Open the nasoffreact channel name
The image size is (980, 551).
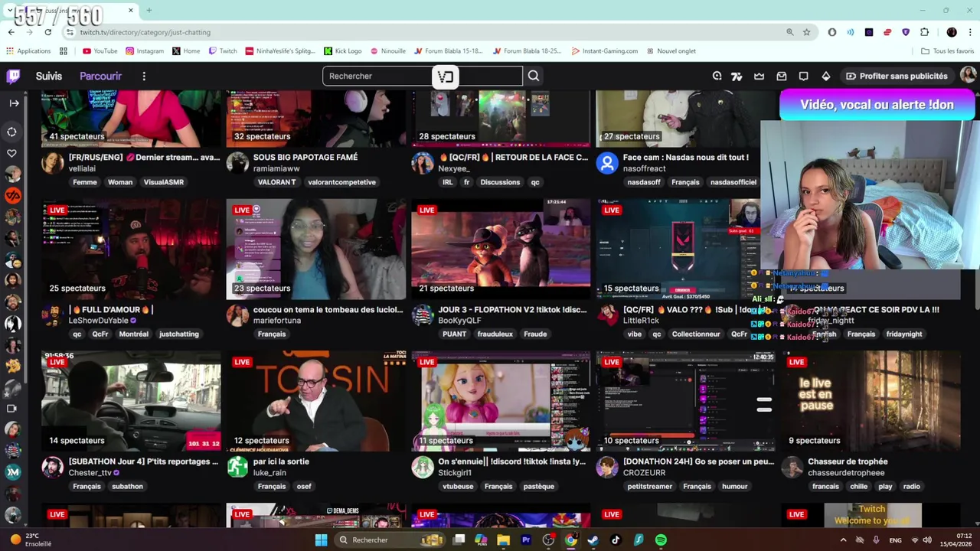[x=644, y=168]
